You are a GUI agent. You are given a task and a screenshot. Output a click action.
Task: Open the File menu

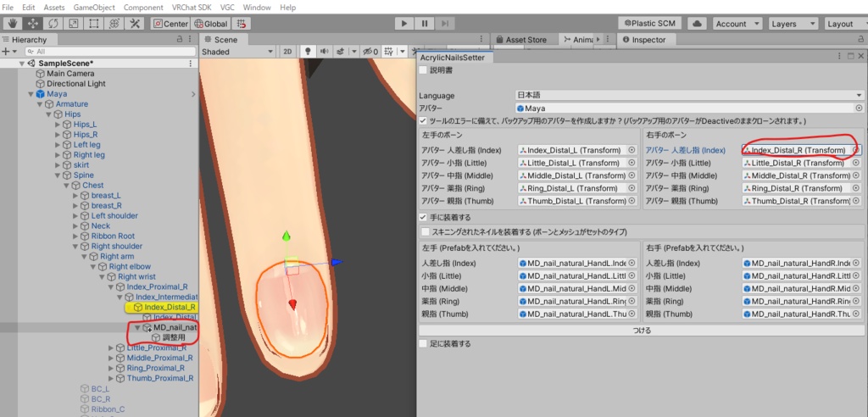click(x=8, y=8)
